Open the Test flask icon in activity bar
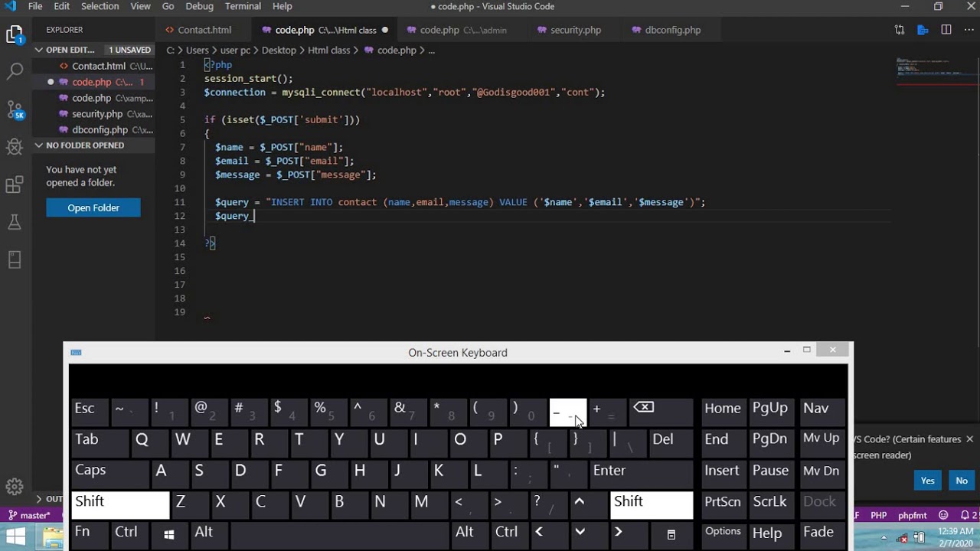 15,223
